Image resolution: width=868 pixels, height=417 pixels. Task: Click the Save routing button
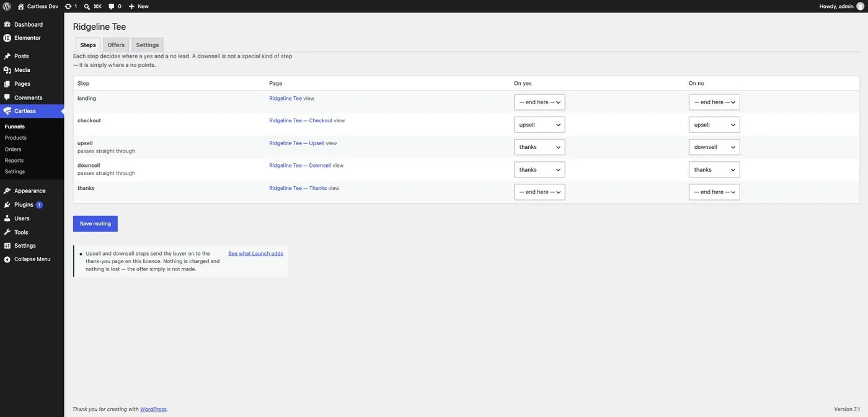coord(95,224)
